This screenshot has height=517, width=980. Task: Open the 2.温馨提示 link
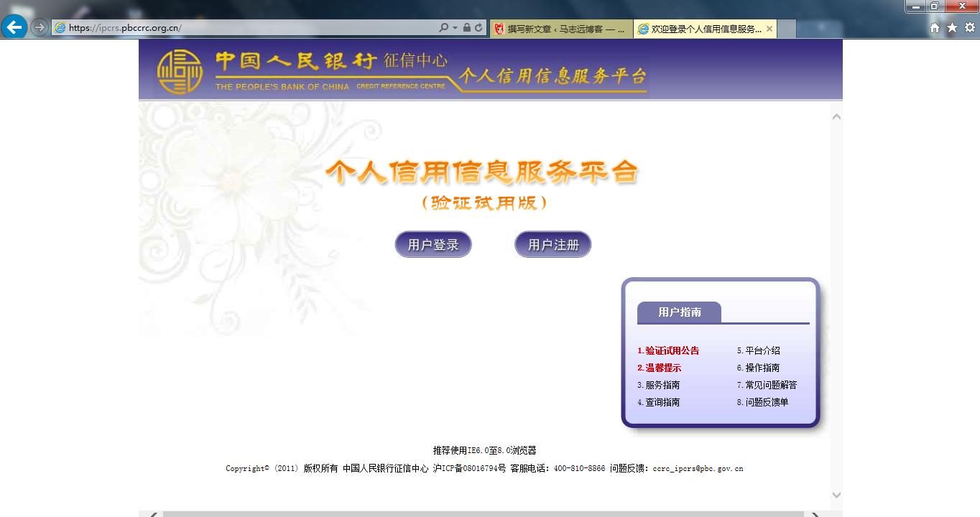660,368
